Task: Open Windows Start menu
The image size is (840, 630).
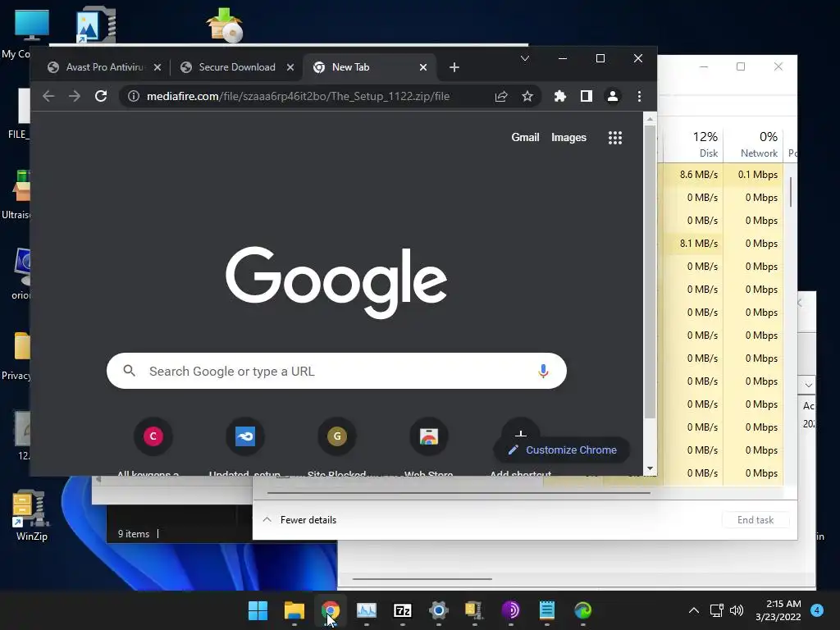Action: pos(258,610)
